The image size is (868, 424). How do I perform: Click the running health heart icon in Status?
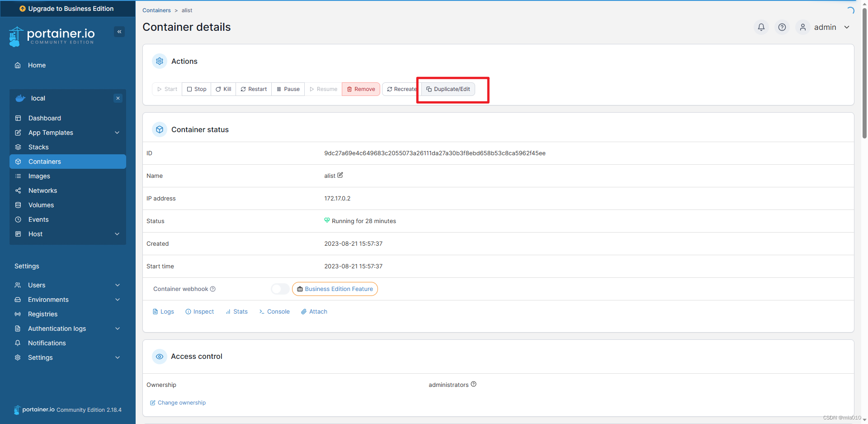(x=327, y=220)
